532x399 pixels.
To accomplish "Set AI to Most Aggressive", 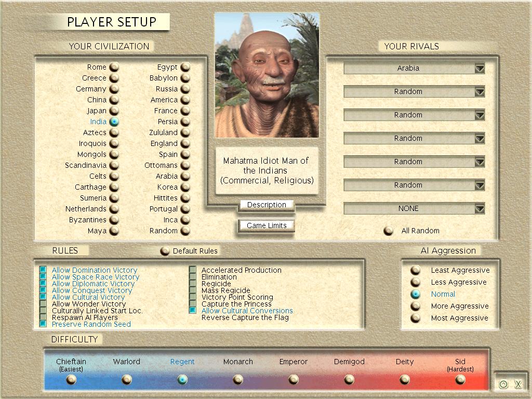I will 416,318.
